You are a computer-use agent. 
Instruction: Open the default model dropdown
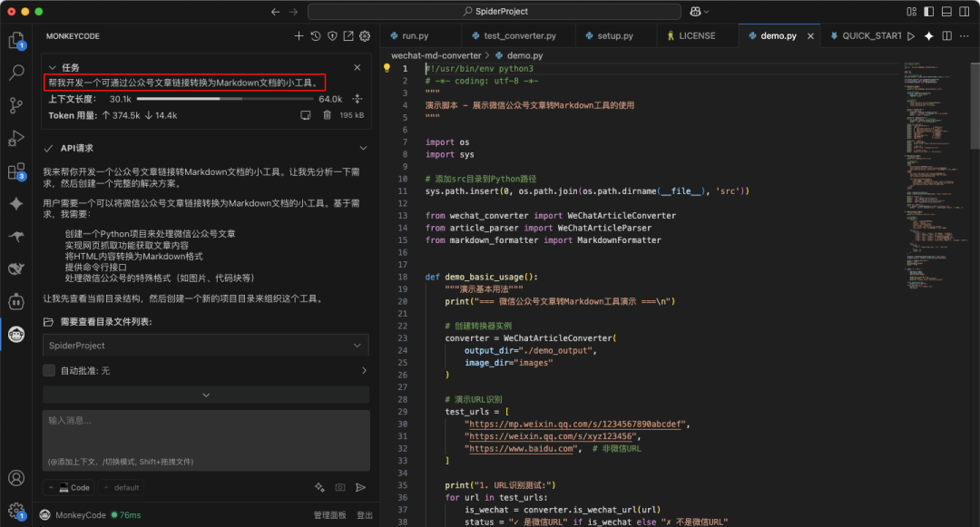[122, 487]
